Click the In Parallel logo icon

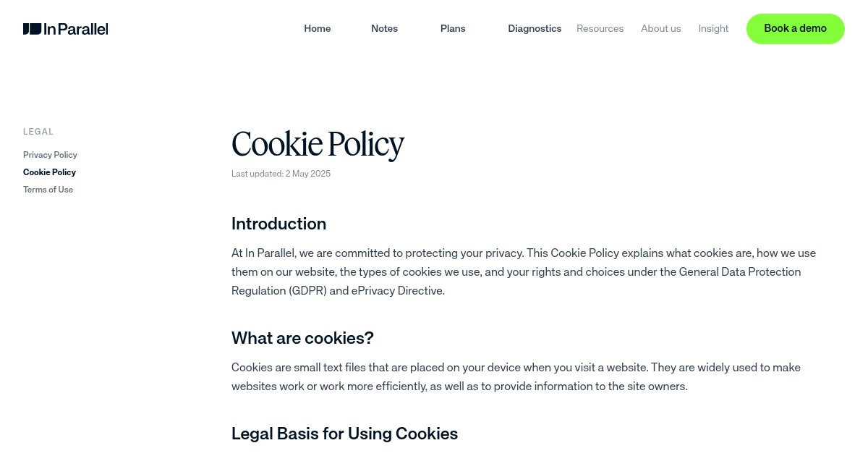pyautogui.click(x=32, y=29)
